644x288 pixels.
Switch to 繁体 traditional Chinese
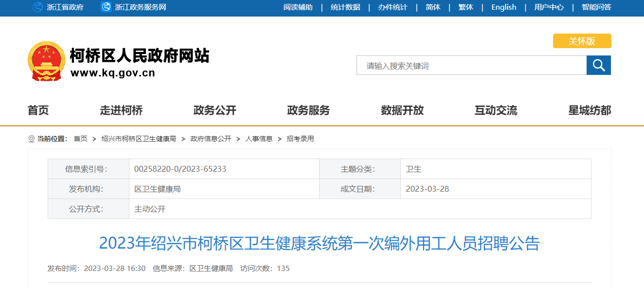pyautogui.click(x=465, y=7)
